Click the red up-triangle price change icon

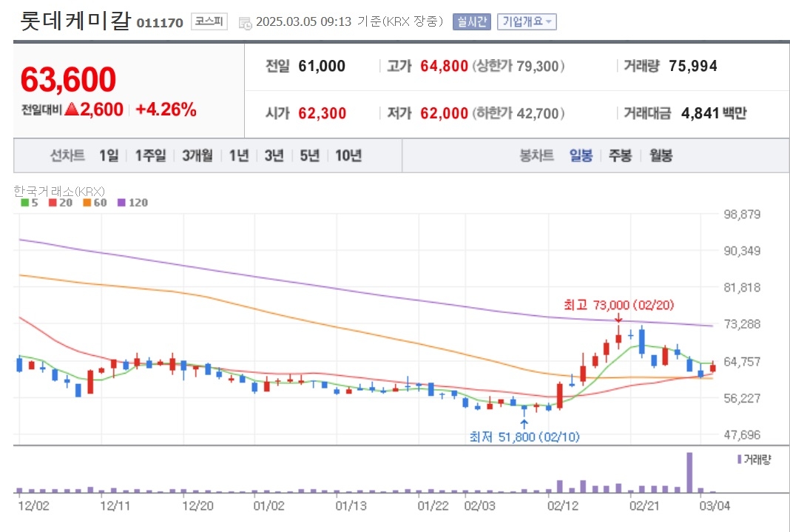click(x=72, y=109)
